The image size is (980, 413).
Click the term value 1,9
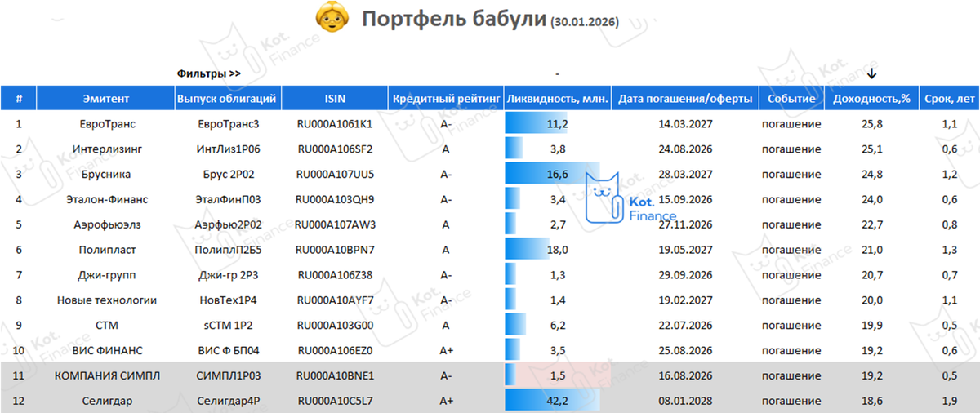[949, 400]
